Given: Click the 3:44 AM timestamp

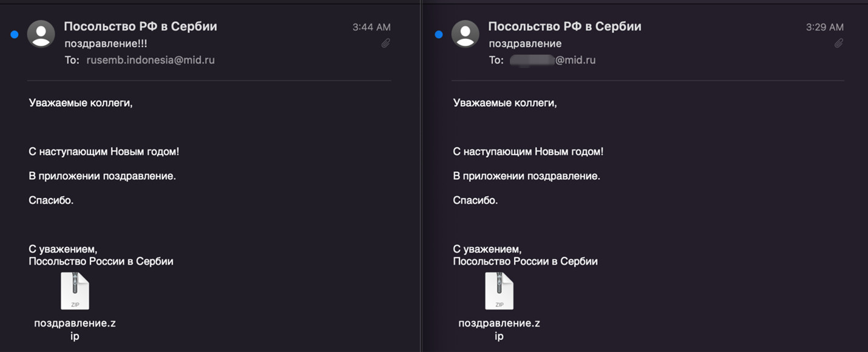Looking at the screenshot, I should click(371, 27).
